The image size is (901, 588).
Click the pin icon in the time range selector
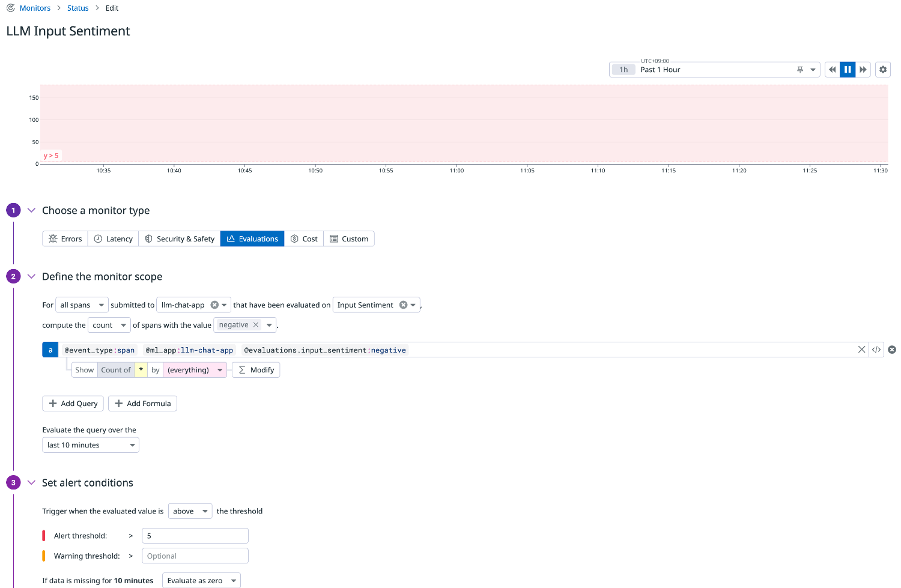coord(800,70)
